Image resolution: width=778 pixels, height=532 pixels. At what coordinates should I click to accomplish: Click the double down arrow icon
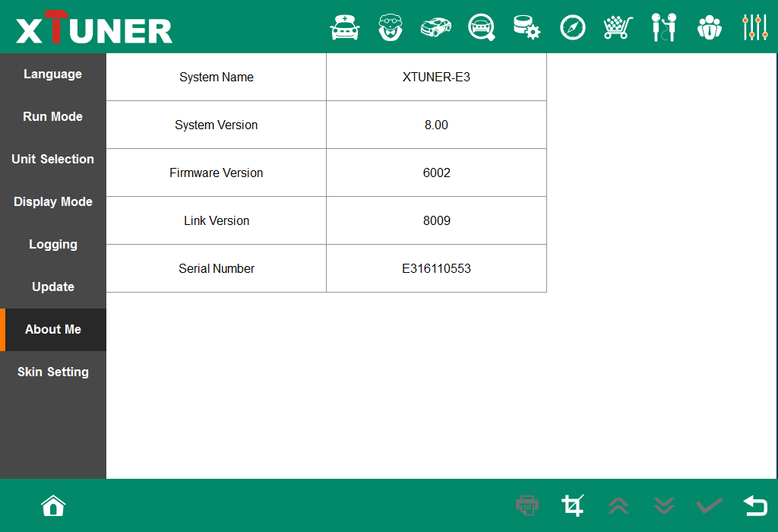tap(664, 505)
